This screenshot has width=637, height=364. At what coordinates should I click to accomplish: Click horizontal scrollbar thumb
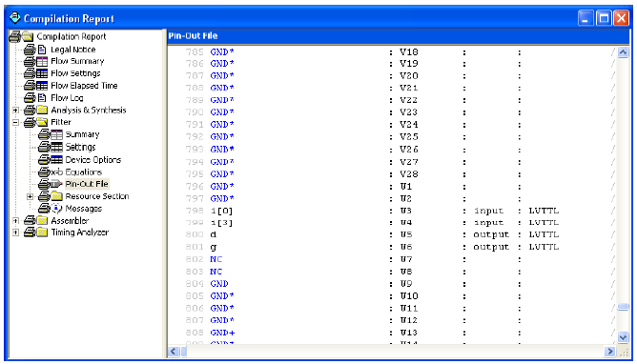click(184, 351)
